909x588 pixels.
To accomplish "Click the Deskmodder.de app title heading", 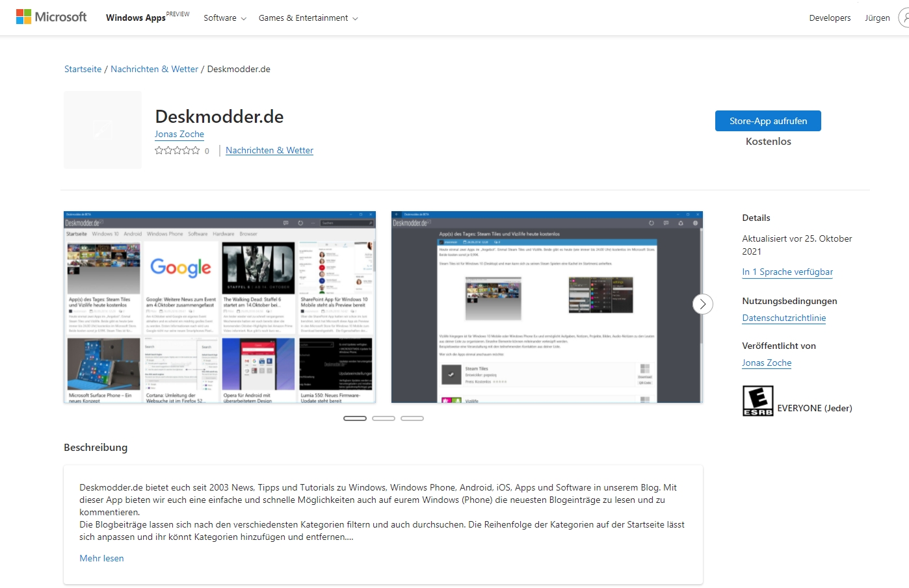I will [219, 116].
